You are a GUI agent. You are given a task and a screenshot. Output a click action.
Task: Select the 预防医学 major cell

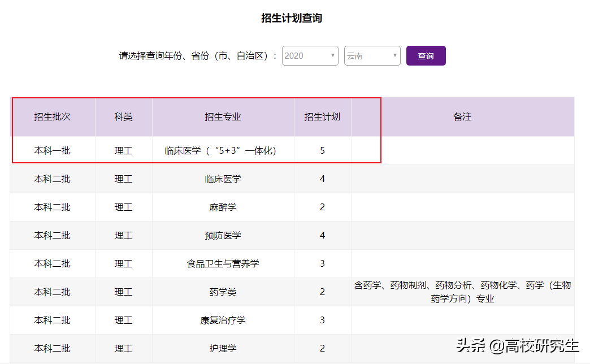[x=223, y=235]
